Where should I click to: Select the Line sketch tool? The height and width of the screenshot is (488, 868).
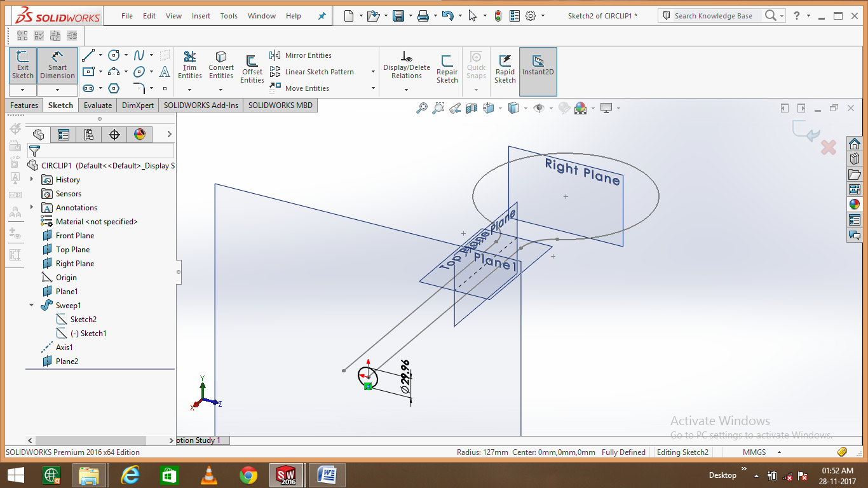tap(88, 55)
